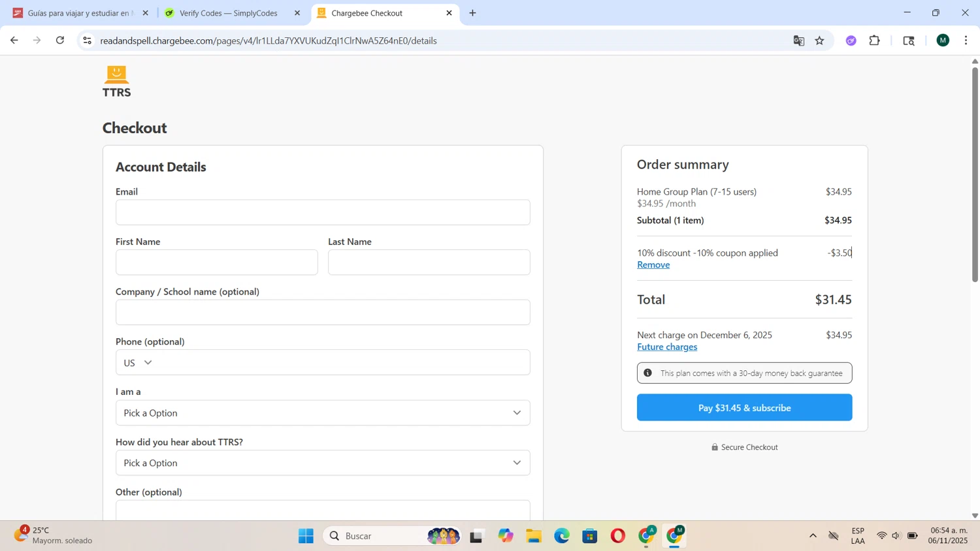The image size is (980, 551).
Task: Show hidden system tray icons
Action: point(813,536)
